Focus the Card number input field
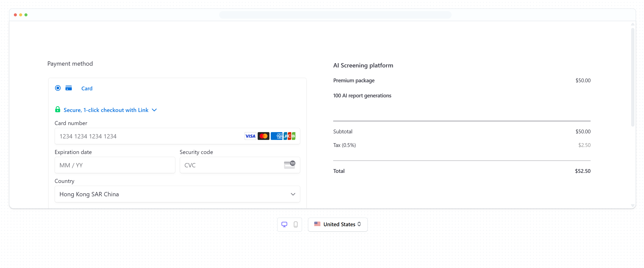 click(177, 136)
